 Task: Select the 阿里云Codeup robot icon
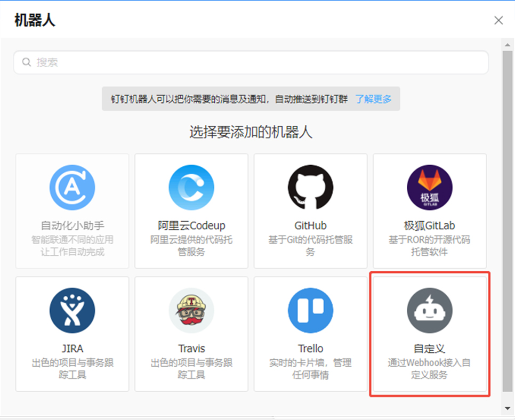pyautogui.click(x=191, y=188)
